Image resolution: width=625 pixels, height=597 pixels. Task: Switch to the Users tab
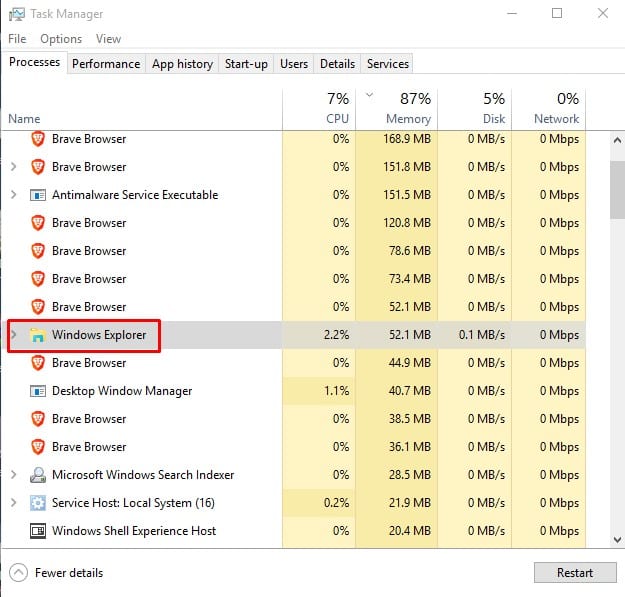pos(294,64)
